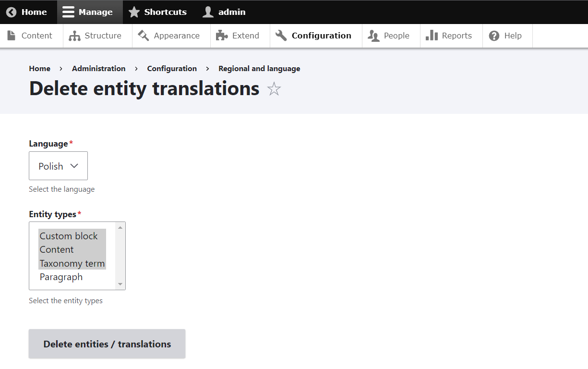Toggle the Manage admin menu tray
588x369 pixels.
90,12
